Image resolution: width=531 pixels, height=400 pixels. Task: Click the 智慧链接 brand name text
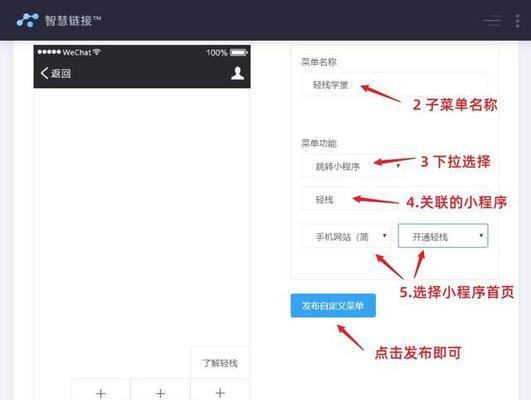coord(72,20)
